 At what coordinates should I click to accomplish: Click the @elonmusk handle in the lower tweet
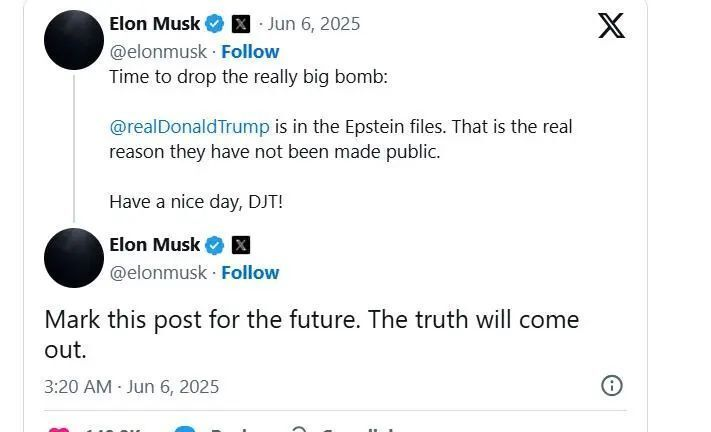[x=157, y=272]
